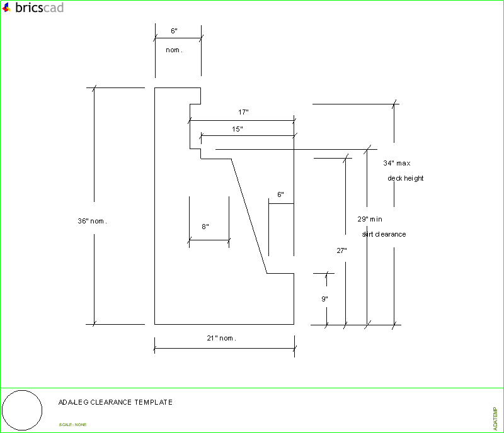Select the "27"" dimension text

click(x=341, y=250)
